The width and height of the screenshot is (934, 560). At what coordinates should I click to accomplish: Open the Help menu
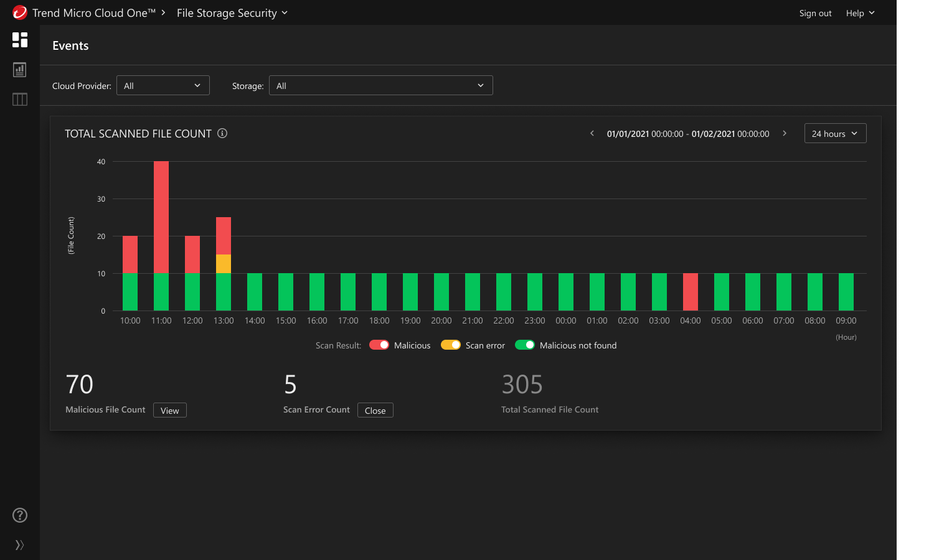(860, 13)
